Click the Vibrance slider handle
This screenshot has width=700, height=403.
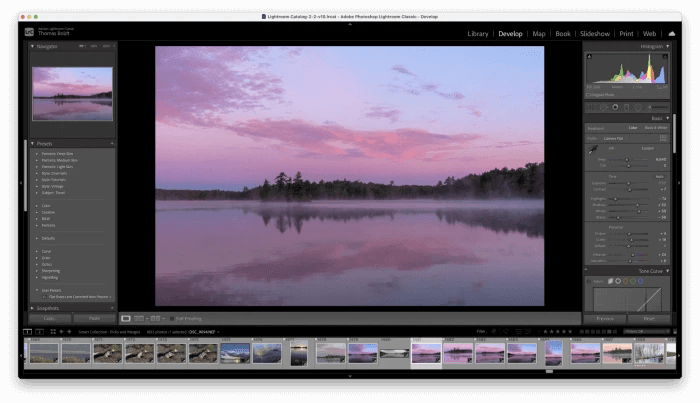[633, 255]
